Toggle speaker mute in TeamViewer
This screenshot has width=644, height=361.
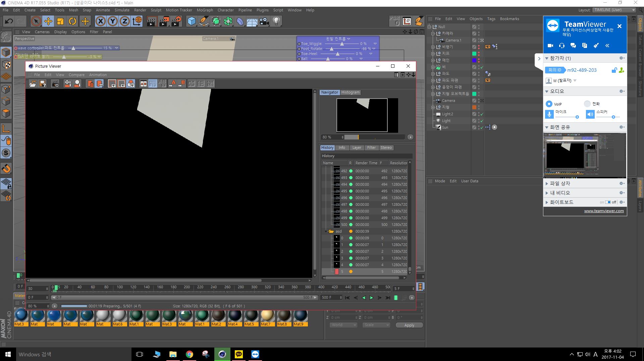(590, 114)
